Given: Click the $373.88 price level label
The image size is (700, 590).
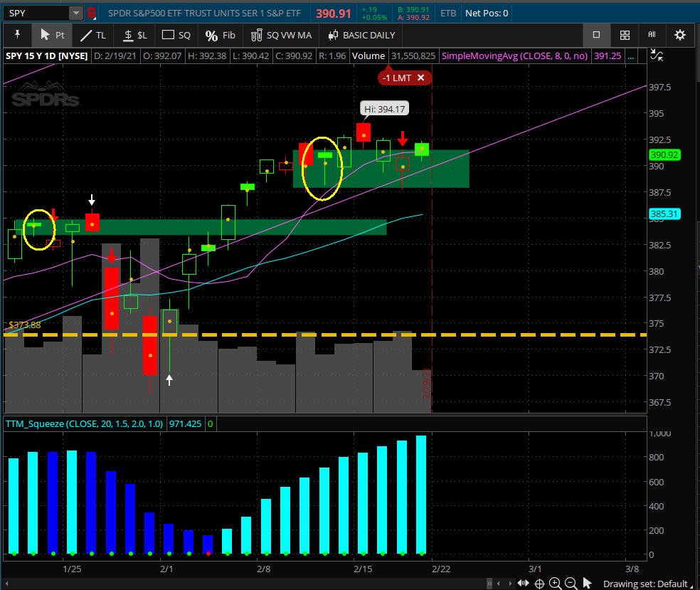Looking at the screenshot, I should [25, 325].
